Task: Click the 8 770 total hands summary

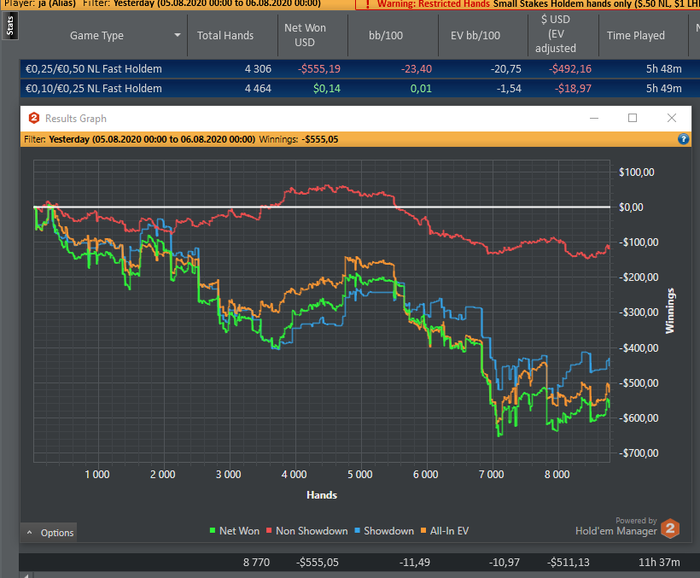Action: 256,562
